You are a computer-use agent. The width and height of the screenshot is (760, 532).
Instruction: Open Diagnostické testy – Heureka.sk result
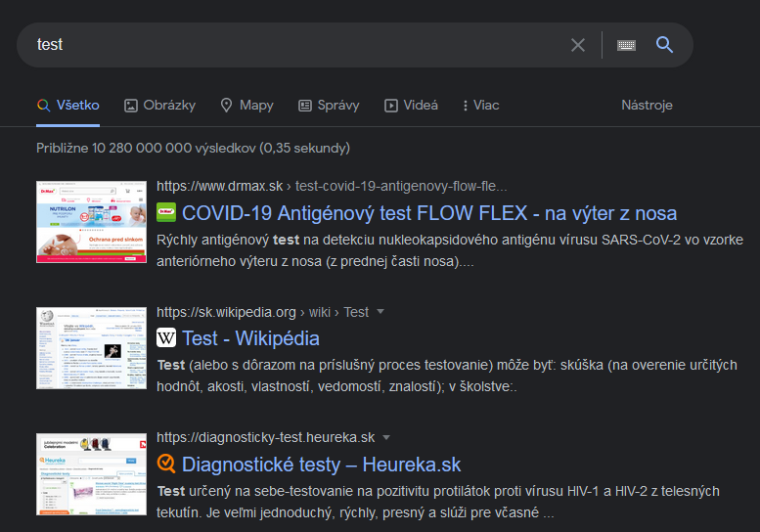[321, 464]
